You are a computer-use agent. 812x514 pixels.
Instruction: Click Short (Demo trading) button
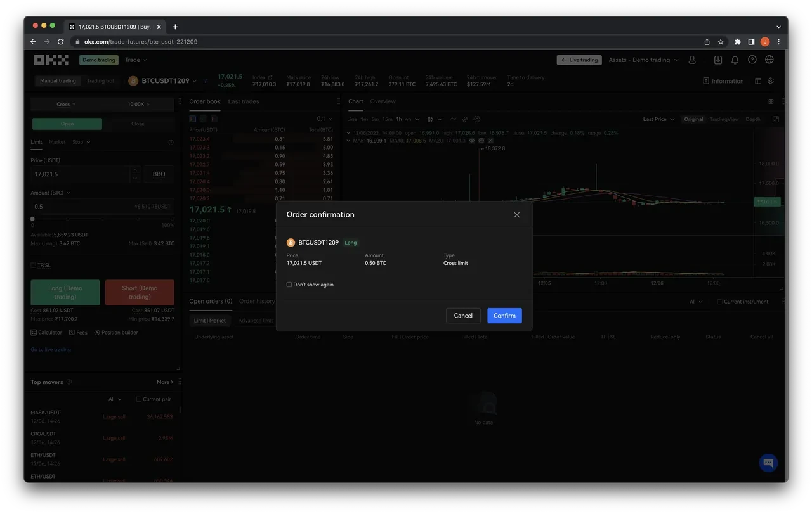pyautogui.click(x=140, y=293)
